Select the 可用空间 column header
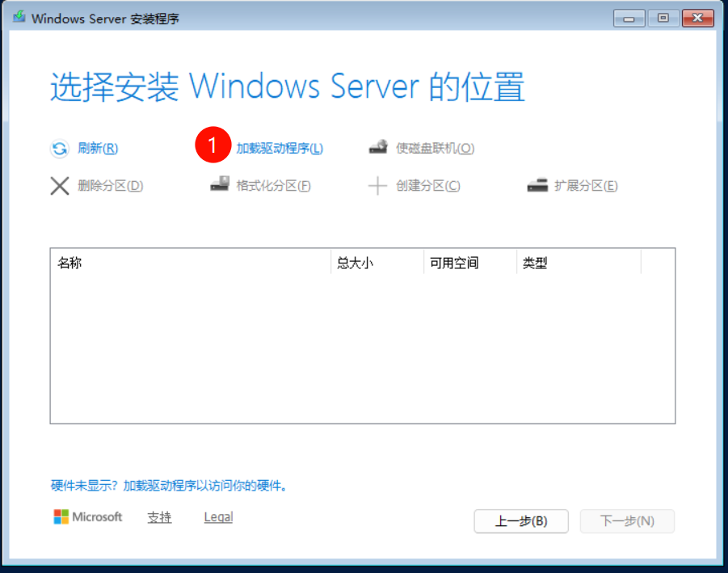This screenshot has height=573, width=728. pos(454,263)
